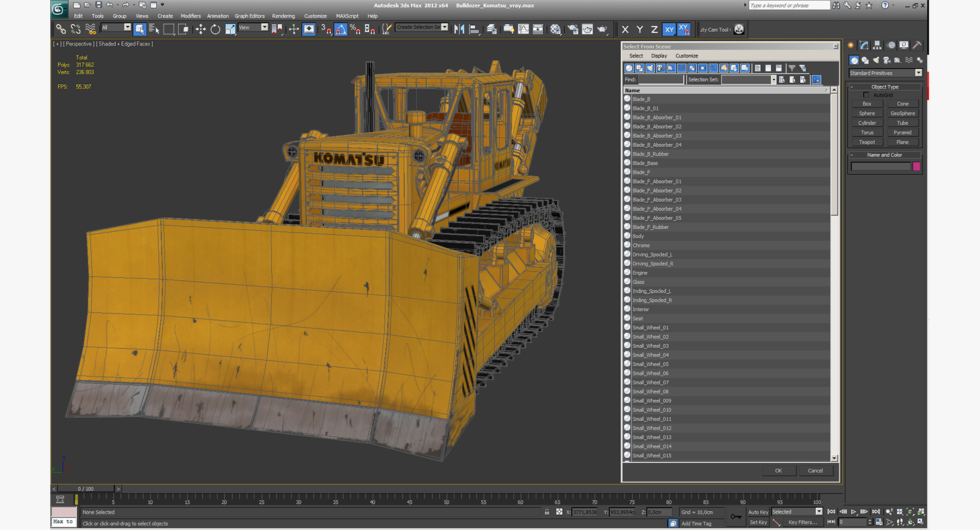Select the Rotate tool

coord(215,29)
